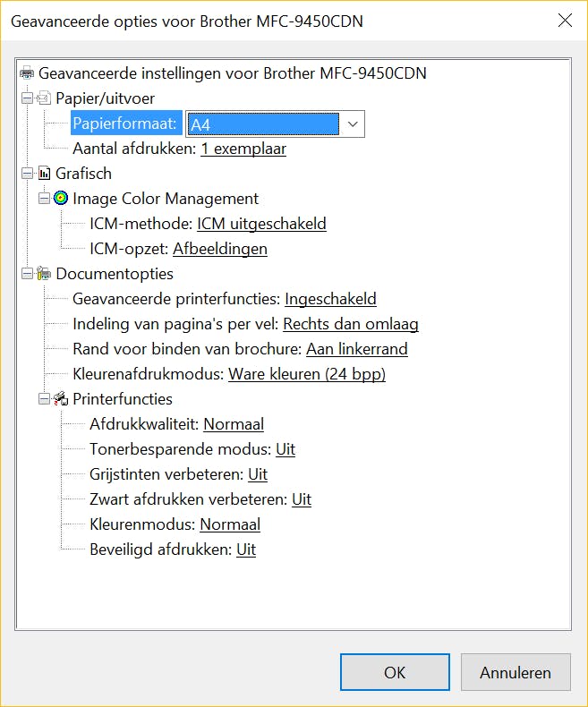Click the Papier/uitvoer paper icon
Image resolution: width=588 pixels, height=707 pixels.
point(44,98)
